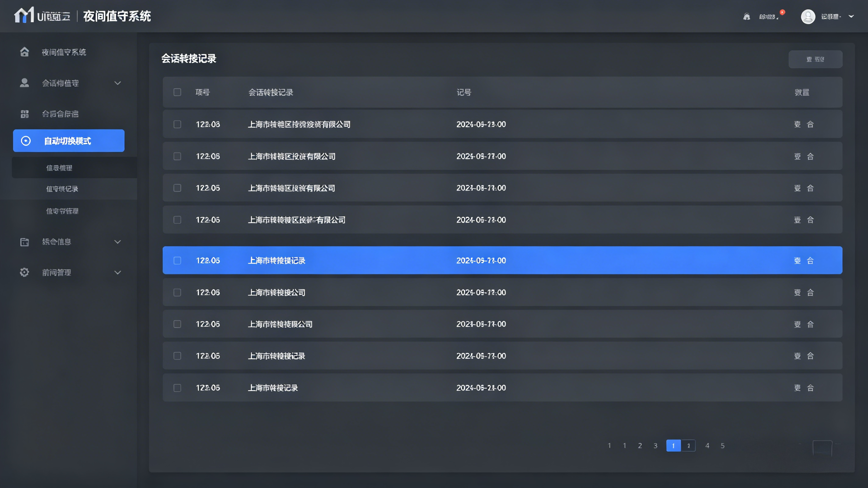The width and height of the screenshot is (868, 488).
Task: Click the page jump box at bottom right
Action: coord(822,448)
